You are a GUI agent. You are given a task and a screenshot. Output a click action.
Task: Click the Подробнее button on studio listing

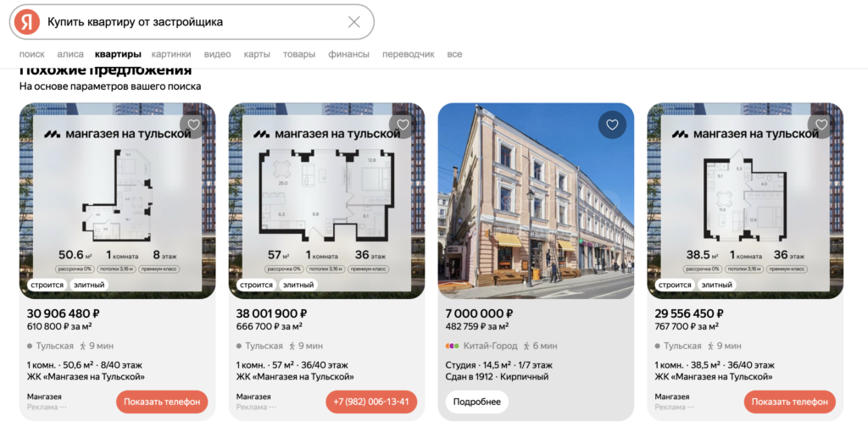tap(476, 402)
